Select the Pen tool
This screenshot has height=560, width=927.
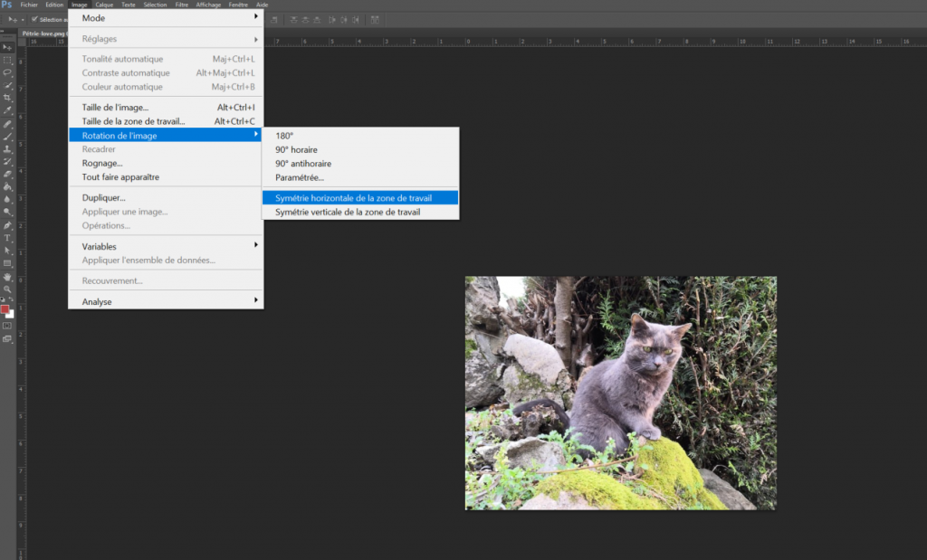tap(7, 225)
